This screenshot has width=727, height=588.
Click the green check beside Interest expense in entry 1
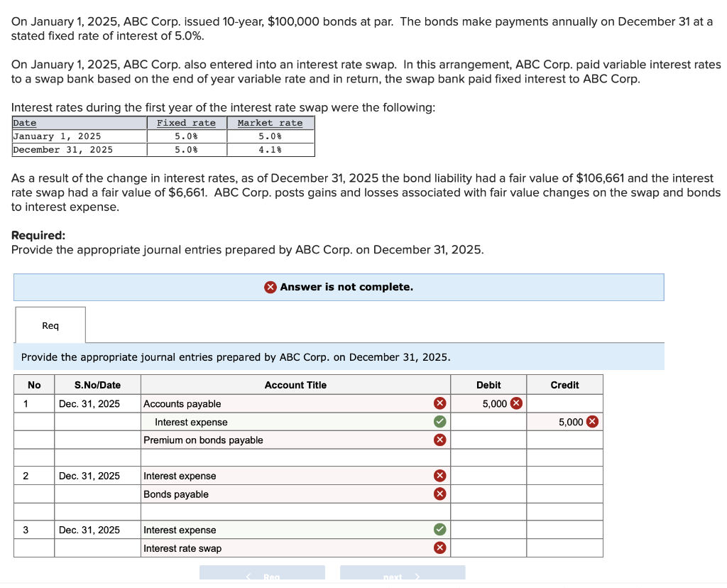pos(439,421)
